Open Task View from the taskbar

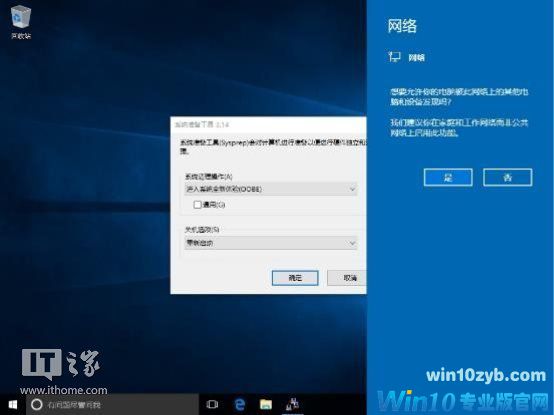click(212, 404)
